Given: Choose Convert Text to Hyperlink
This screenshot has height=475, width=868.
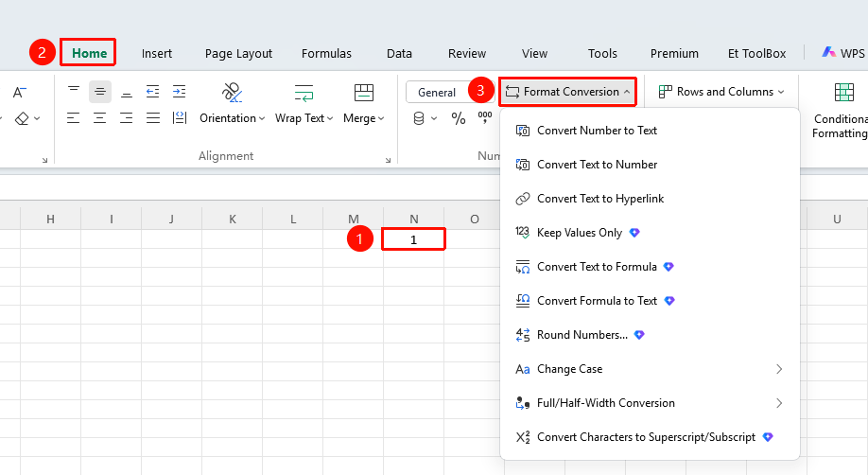Looking at the screenshot, I should point(650,199).
